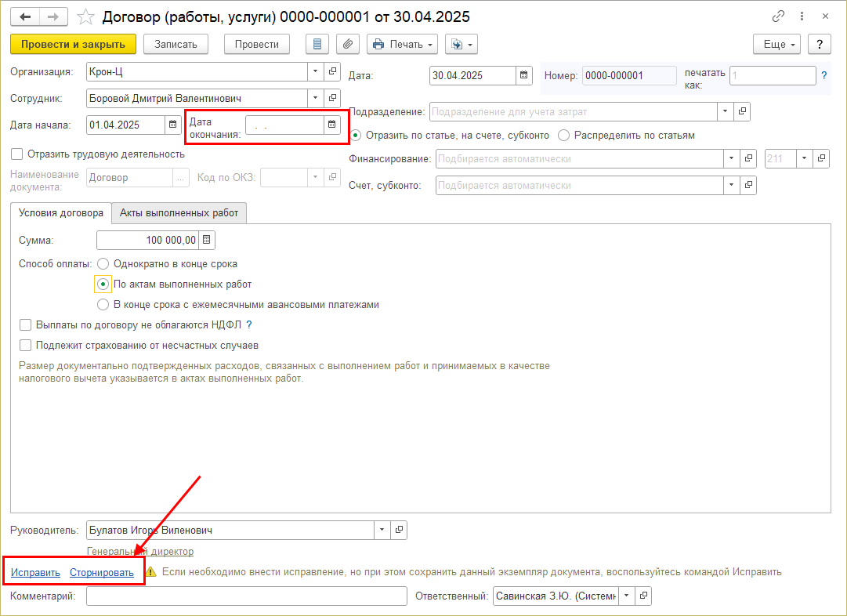Expand the Организация dropdown list
The width and height of the screenshot is (847, 616).
click(x=315, y=71)
